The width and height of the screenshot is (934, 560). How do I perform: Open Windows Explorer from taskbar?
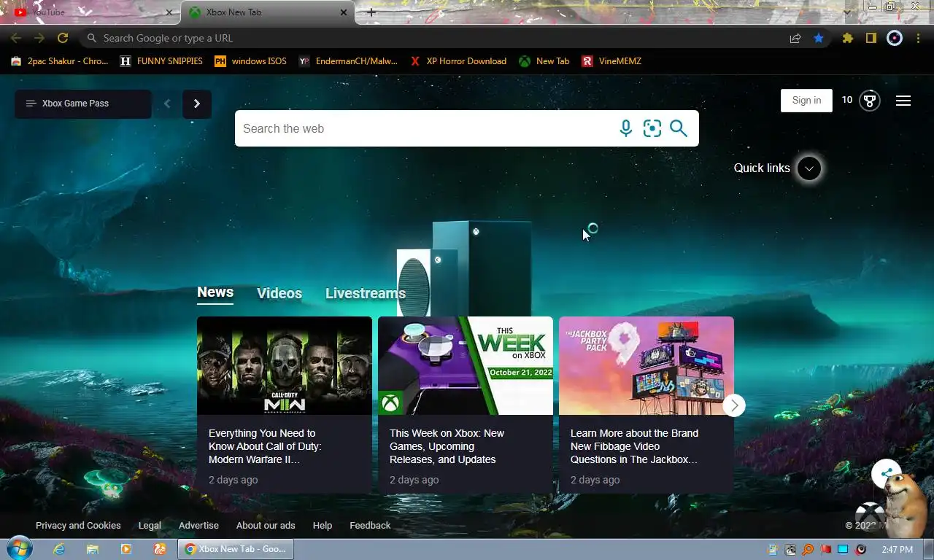(x=92, y=549)
